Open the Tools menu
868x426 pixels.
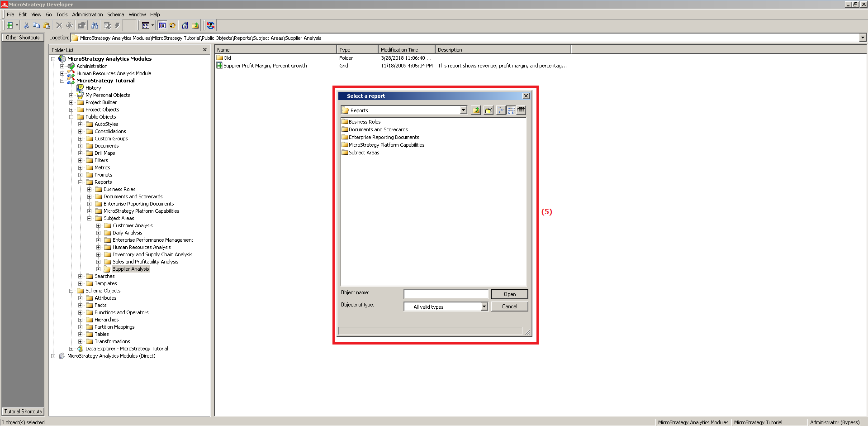point(62,14)
